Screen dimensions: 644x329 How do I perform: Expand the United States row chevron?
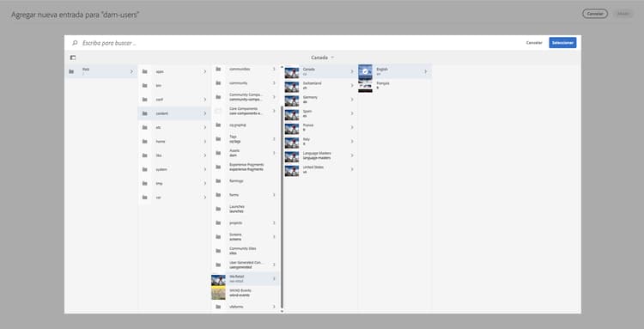click(352, 169)
